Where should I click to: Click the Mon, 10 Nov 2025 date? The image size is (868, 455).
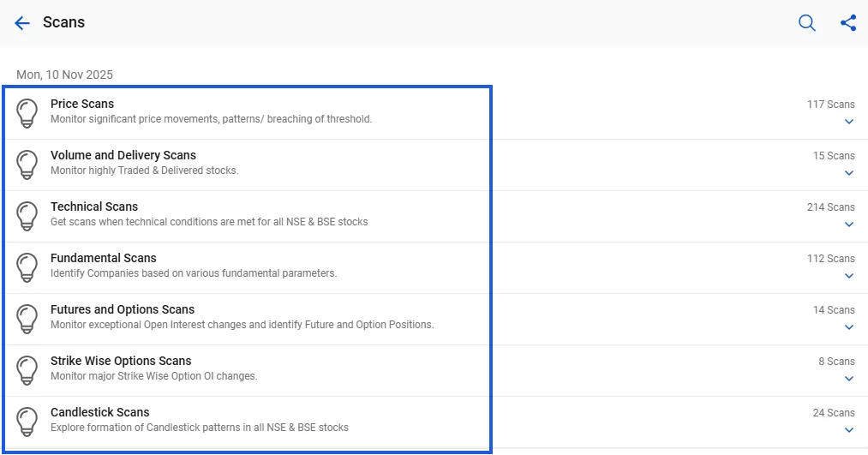(x=64, y=75)
